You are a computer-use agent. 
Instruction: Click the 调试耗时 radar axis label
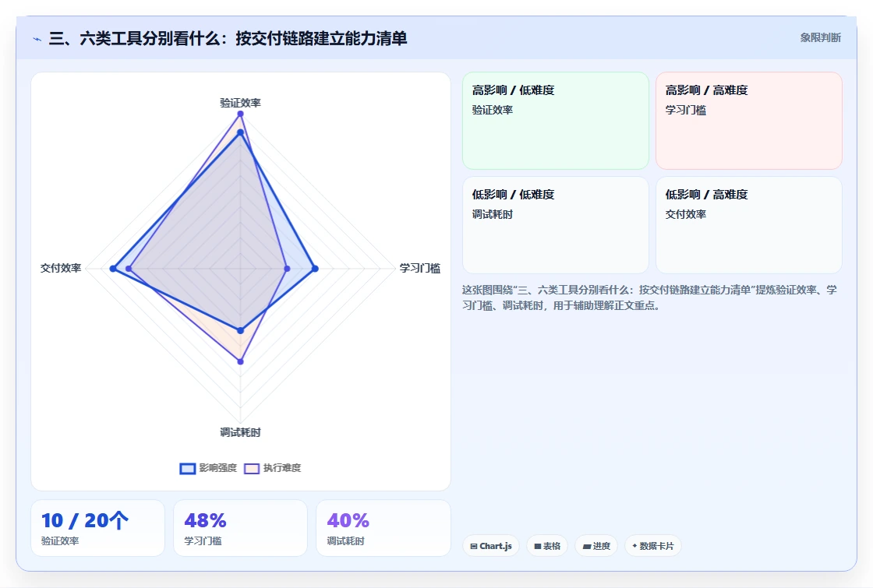241,432
